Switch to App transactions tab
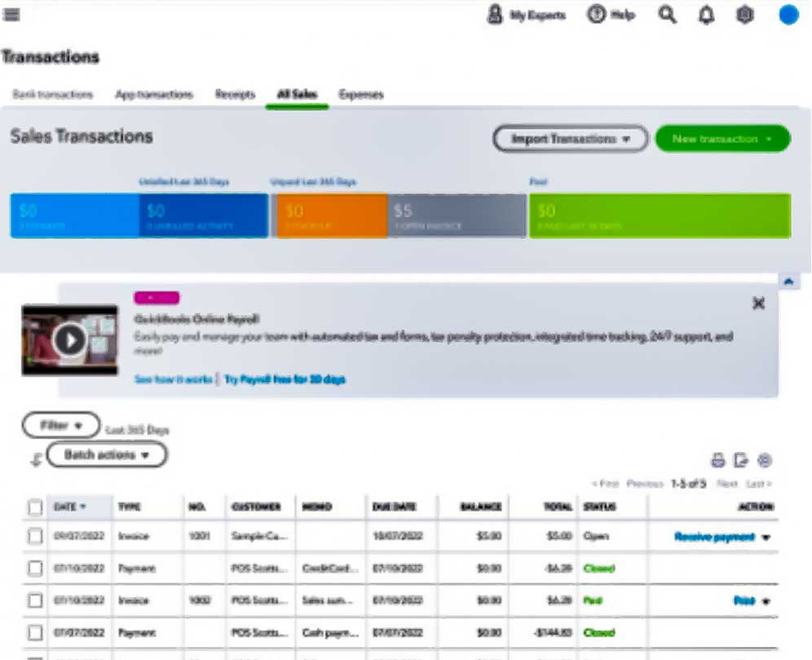The height and width of the screenshot is (660, 812). point(154,95)
